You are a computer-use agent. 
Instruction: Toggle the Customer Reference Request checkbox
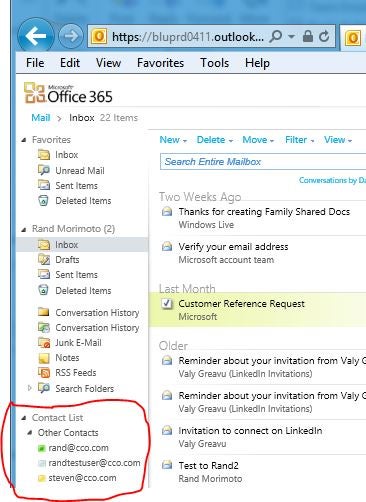(167, 304)
